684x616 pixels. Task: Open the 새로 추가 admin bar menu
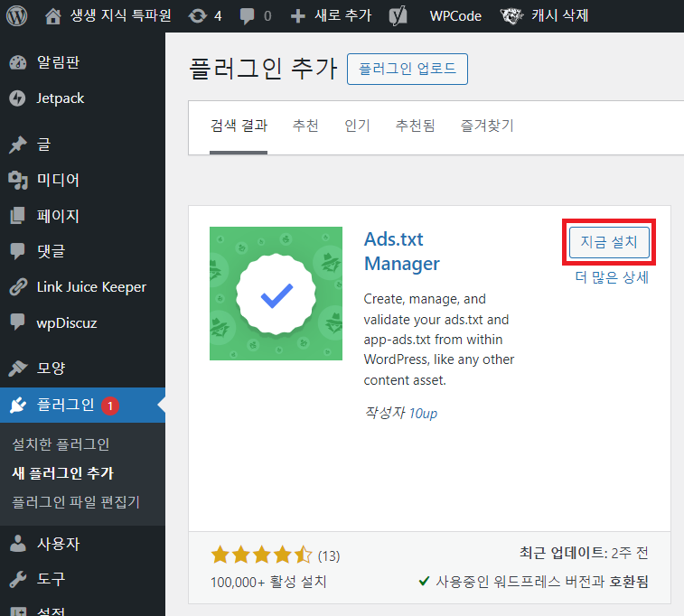(342, 15)
